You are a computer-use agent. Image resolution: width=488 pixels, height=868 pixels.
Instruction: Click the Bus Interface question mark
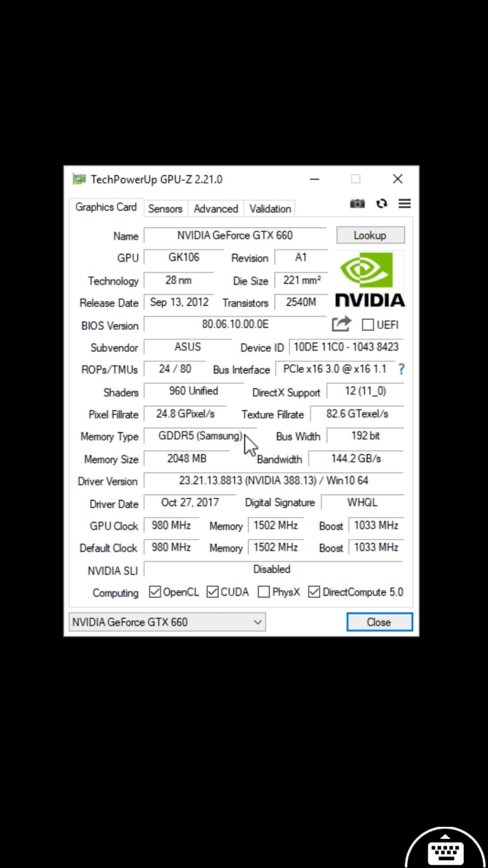(x=401, y=369)
